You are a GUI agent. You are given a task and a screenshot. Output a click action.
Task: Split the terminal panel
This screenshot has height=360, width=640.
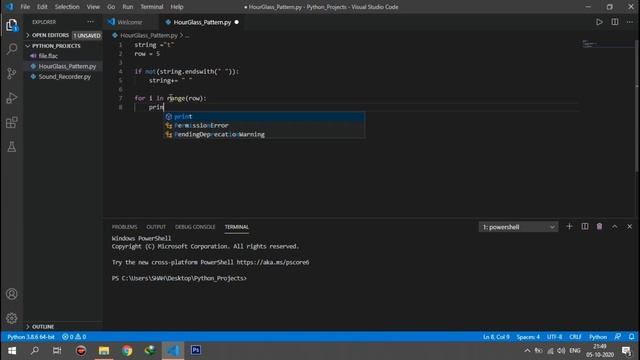584,227
